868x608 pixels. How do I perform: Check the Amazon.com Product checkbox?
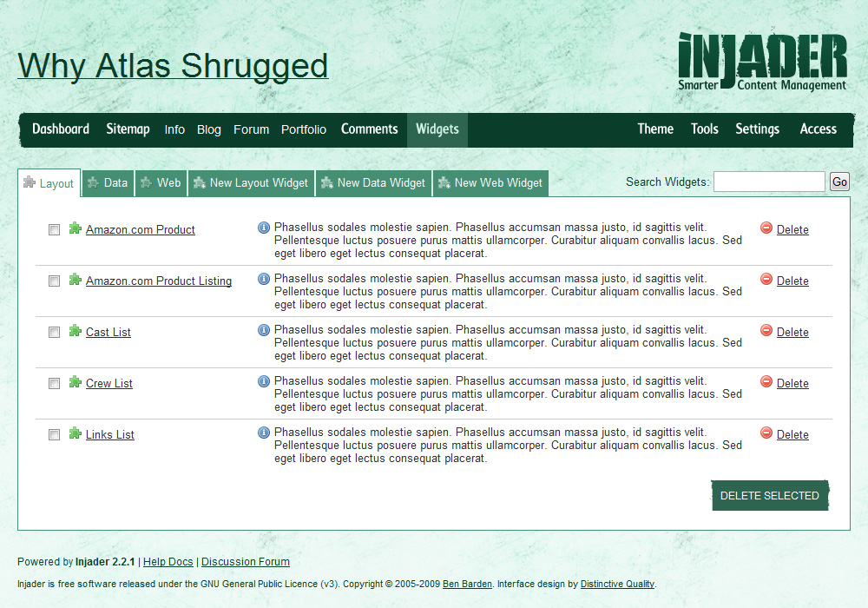[54, 230]
